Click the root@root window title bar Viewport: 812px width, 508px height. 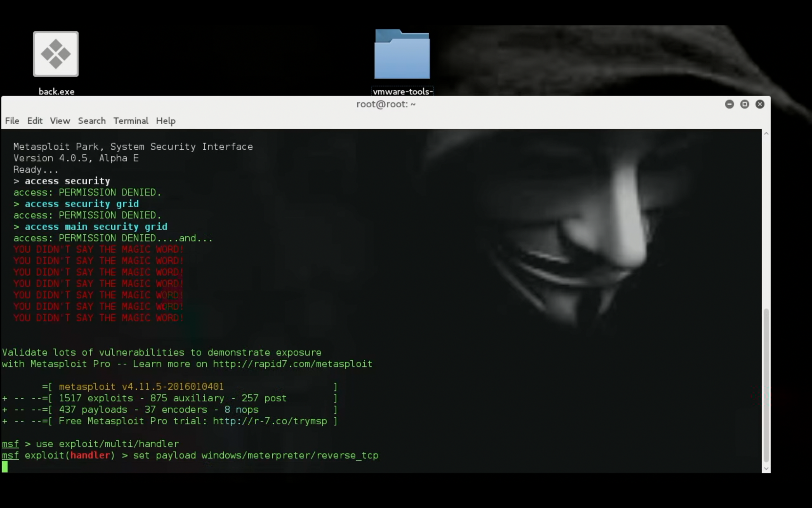click(x=386, y=104)
